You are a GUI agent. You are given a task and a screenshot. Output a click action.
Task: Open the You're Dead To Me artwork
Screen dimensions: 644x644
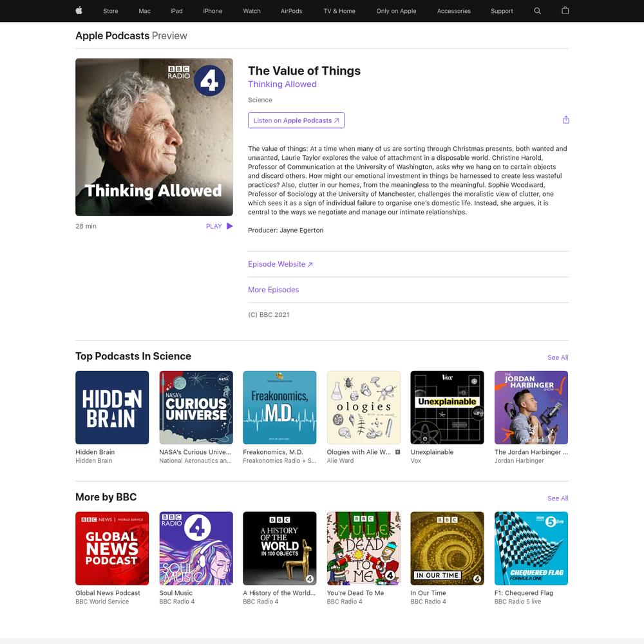click(x=363, y=548)
